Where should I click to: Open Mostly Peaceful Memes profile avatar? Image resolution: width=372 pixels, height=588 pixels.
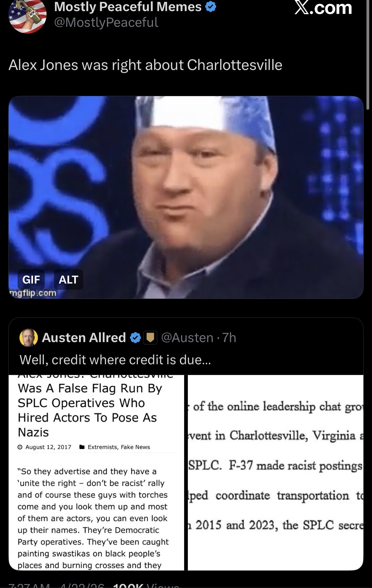pos(27,15)
